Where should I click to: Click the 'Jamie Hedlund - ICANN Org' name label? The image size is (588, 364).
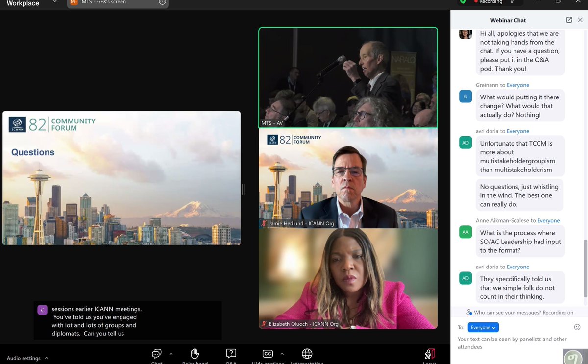point(297,223)
